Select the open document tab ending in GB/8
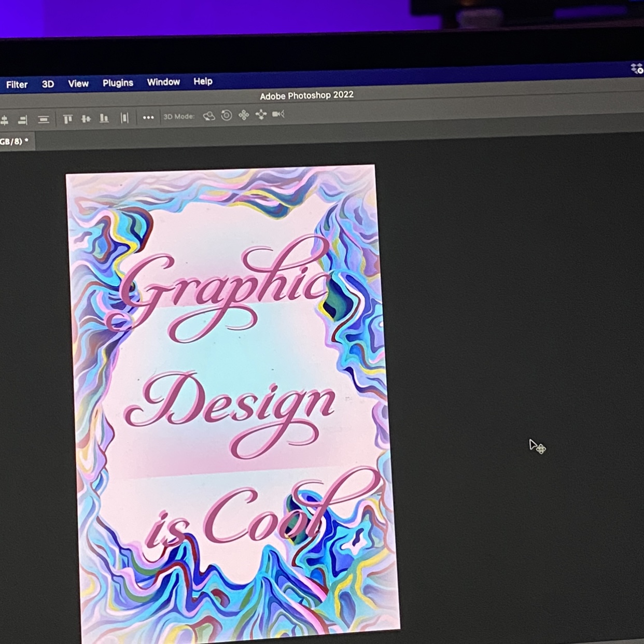This screenshot has width=644, height=644. (14, 141)
